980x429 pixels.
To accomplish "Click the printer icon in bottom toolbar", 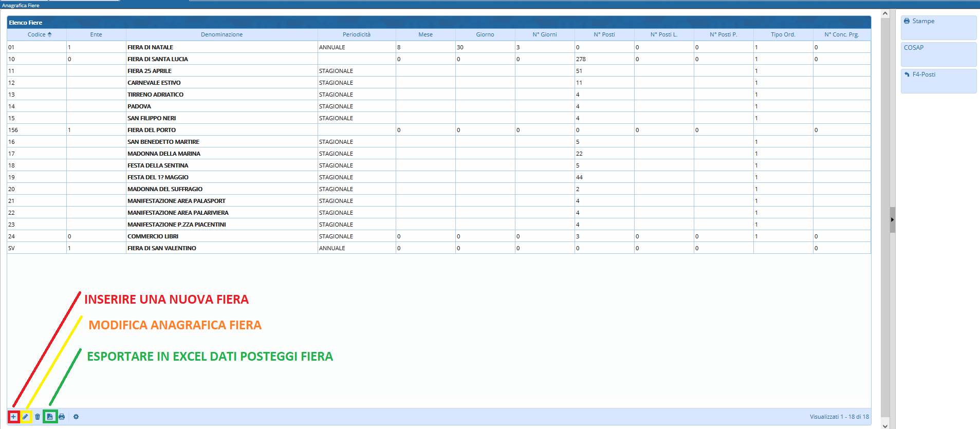I will tap(62, 417).
